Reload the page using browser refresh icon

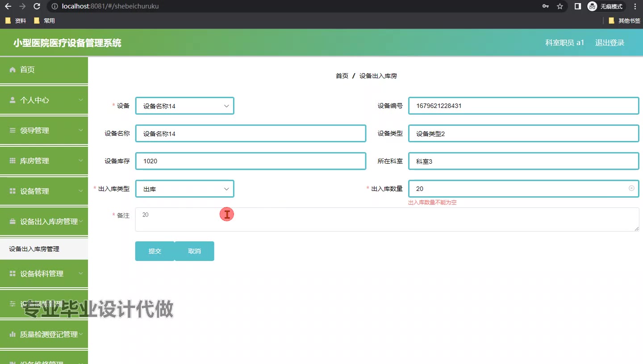click(37, 6)
